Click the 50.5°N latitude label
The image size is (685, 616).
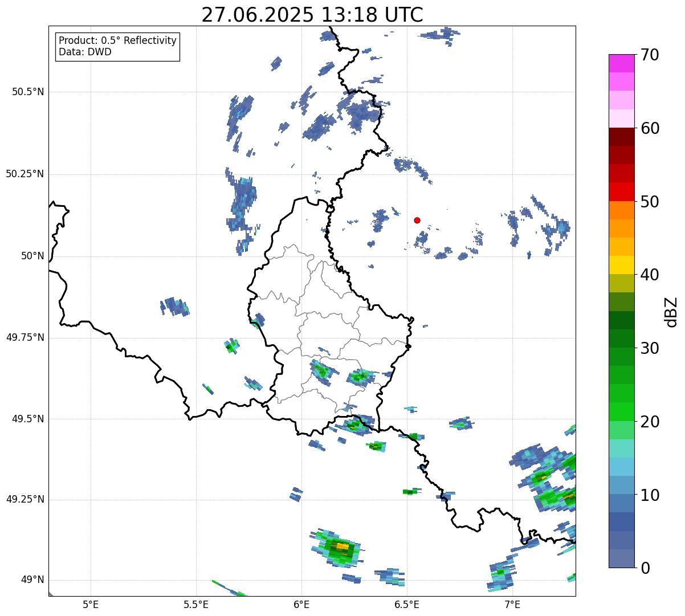(28, 92)
